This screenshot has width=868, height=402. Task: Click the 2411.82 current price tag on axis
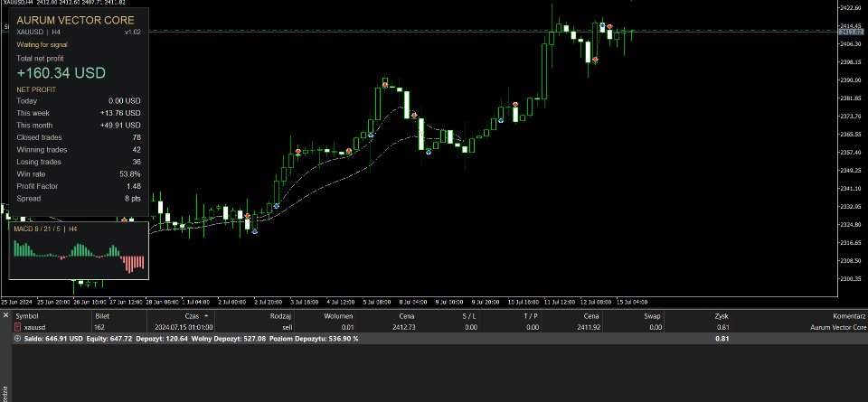pos(850,31)
